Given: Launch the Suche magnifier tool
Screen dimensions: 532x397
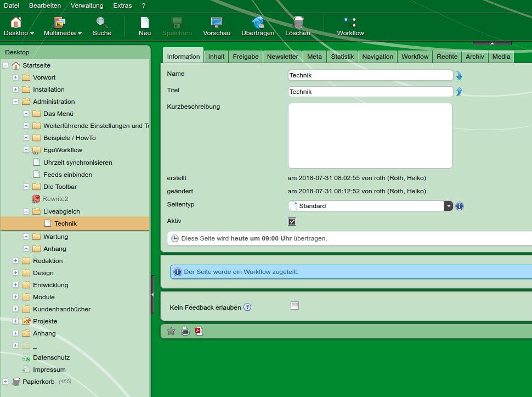Looking at the screenshot, I should point(102,27).
